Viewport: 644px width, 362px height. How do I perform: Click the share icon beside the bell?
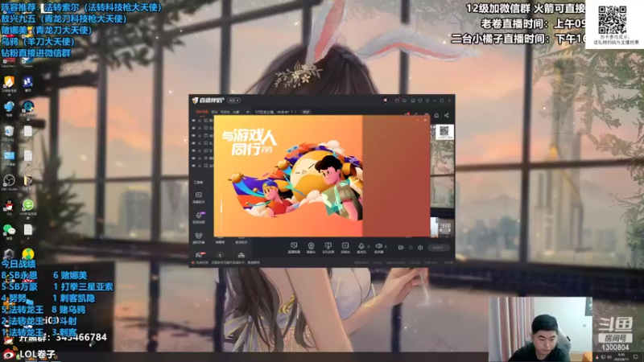tap(447, 115)
